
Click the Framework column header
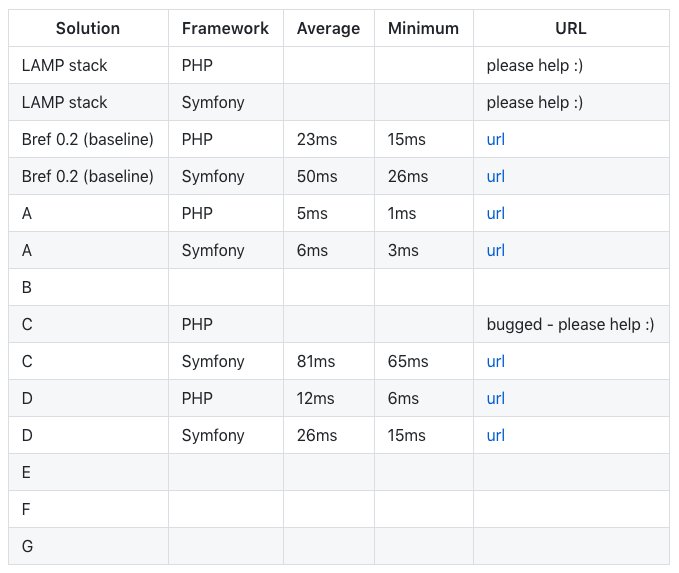[x=225, y=28]
